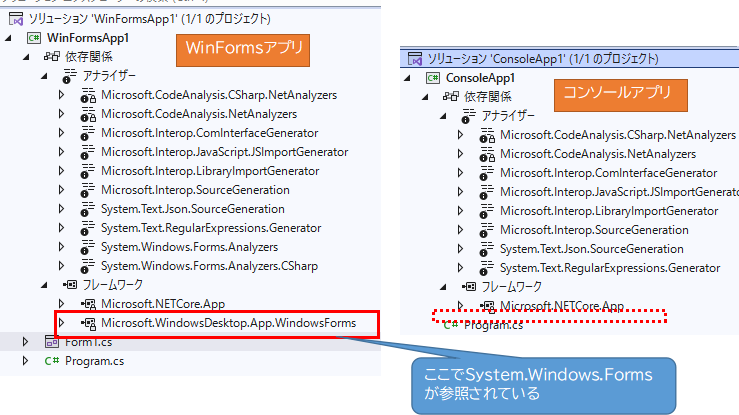Select the WinFormsApp1 project name
Viewport: 739px width, 415px height.
coord(88,38)
